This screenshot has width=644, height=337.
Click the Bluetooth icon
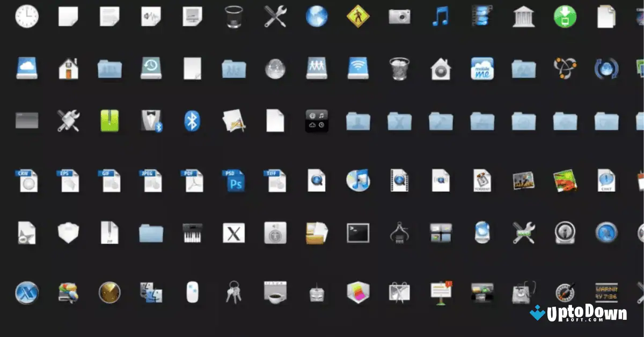(x=192, y=121)
